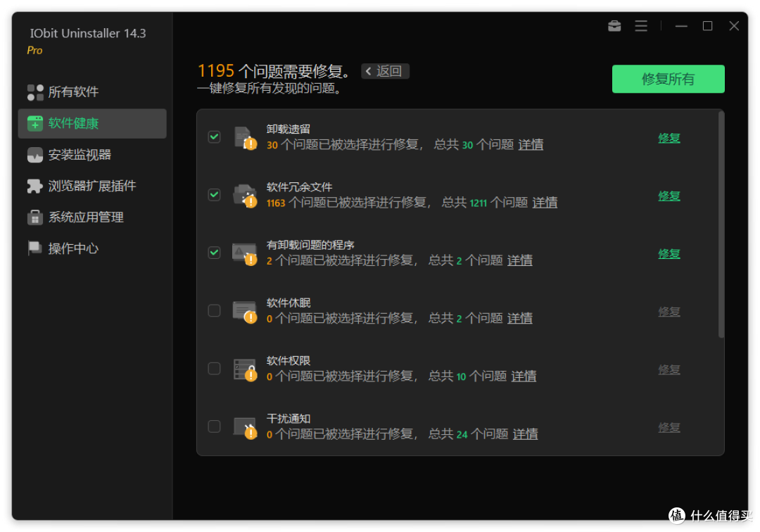Screen dimensions: 760x532
Task: Click the IObit Uninstaller 14.3 title
Action: click(88, 34)
